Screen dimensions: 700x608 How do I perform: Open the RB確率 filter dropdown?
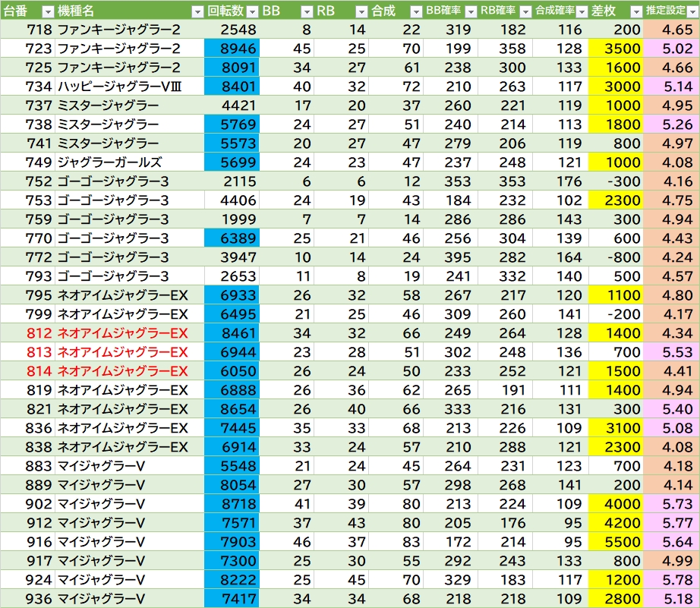pyautogui.click(x=524, y=11)
